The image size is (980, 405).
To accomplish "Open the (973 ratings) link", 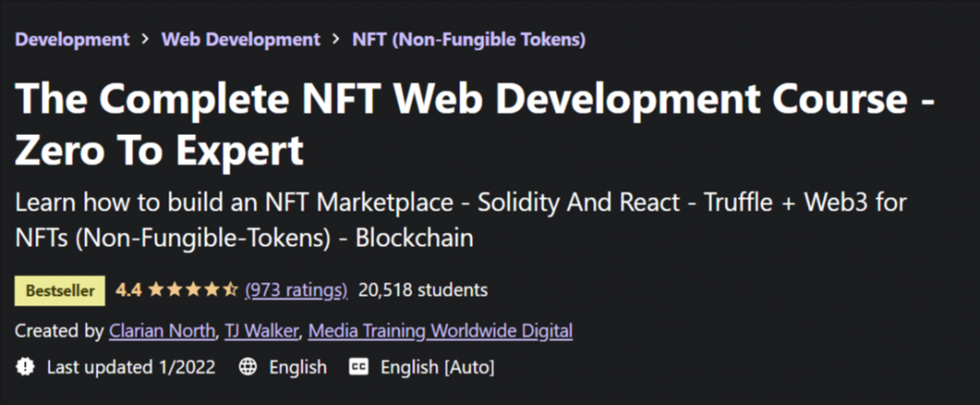I will [x=297, y=291].
